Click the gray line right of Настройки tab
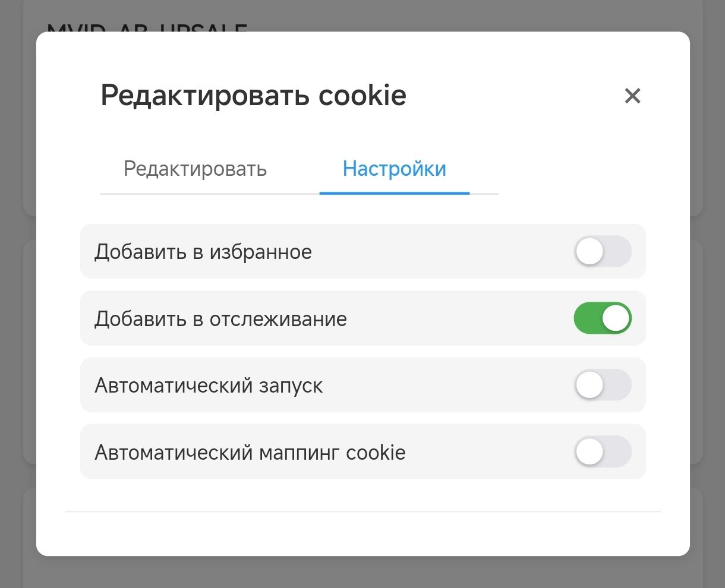The image size is (725, 588). tap(484, 194)
